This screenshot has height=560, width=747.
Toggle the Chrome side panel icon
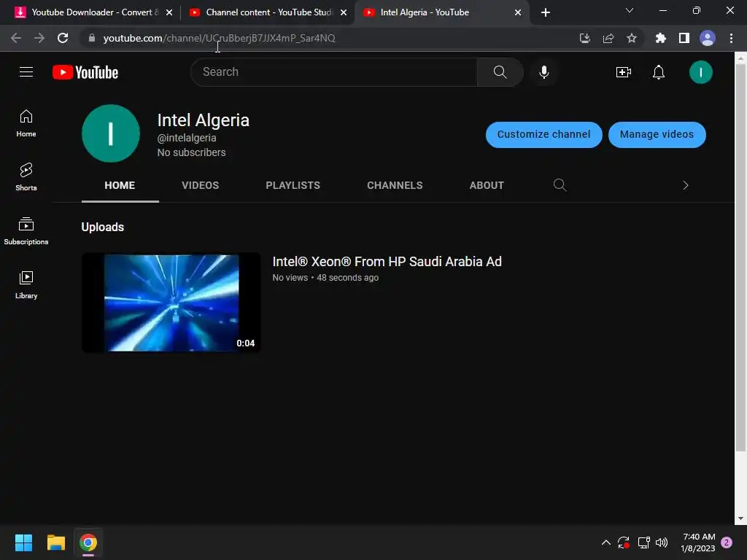pyautogui.click(x=684, y=38)
